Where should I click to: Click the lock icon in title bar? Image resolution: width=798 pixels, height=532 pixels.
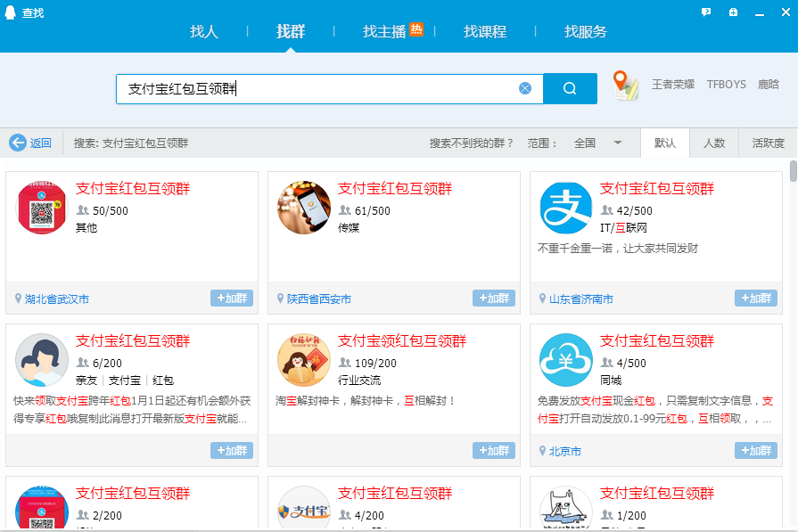pos(733,12)
